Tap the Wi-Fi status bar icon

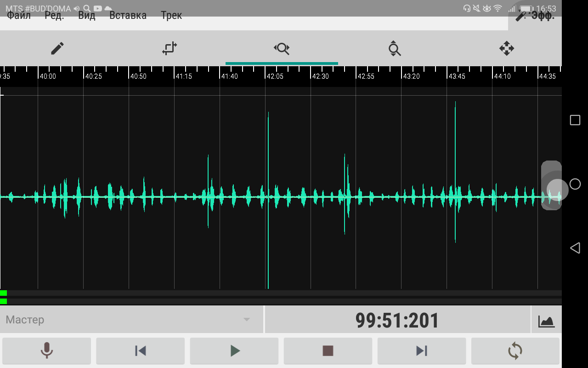pyautogui.click(x=498, y=8)
